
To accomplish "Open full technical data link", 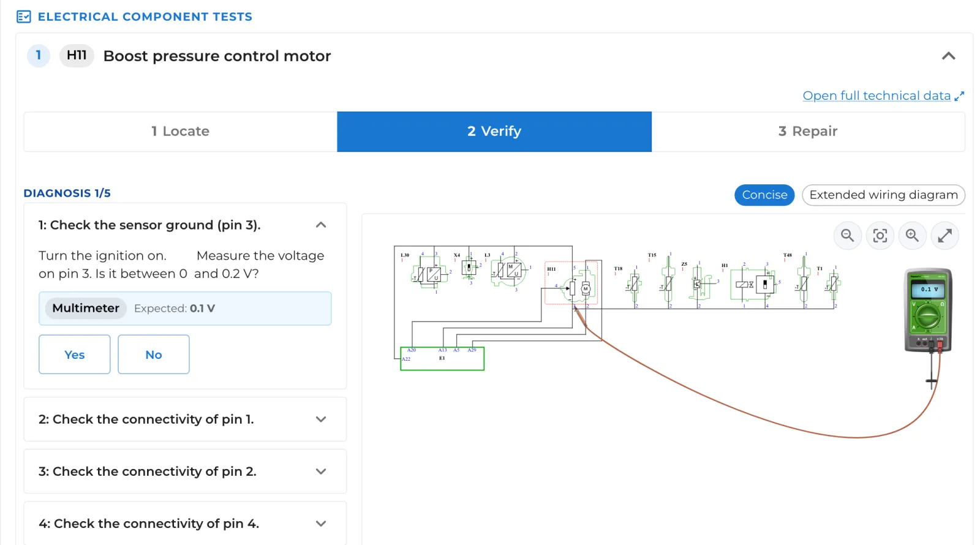I will coord(883,96).
